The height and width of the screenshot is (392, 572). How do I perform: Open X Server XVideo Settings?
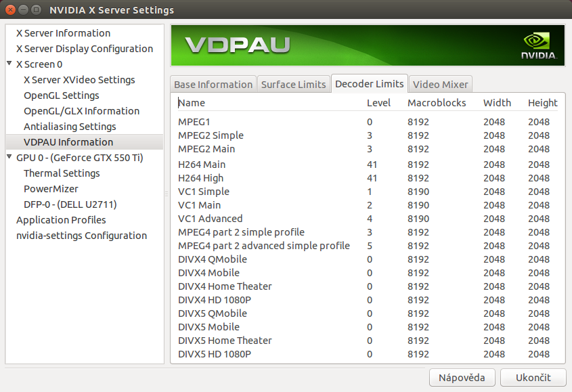point(79,80)
